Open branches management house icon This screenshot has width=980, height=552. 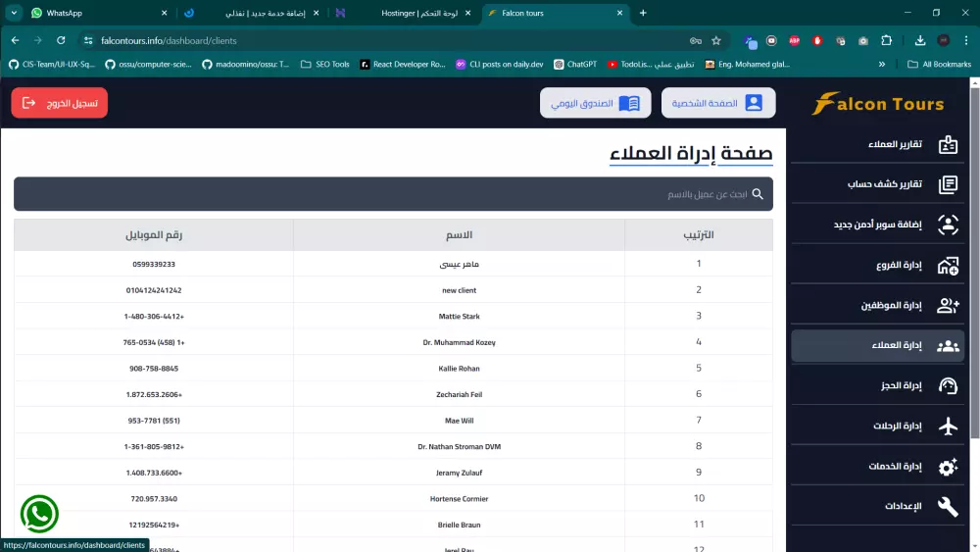(x=948, y=265)
